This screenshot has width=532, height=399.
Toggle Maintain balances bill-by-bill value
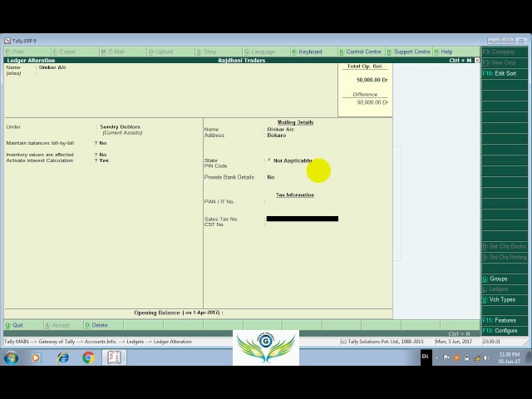(103, 143)
